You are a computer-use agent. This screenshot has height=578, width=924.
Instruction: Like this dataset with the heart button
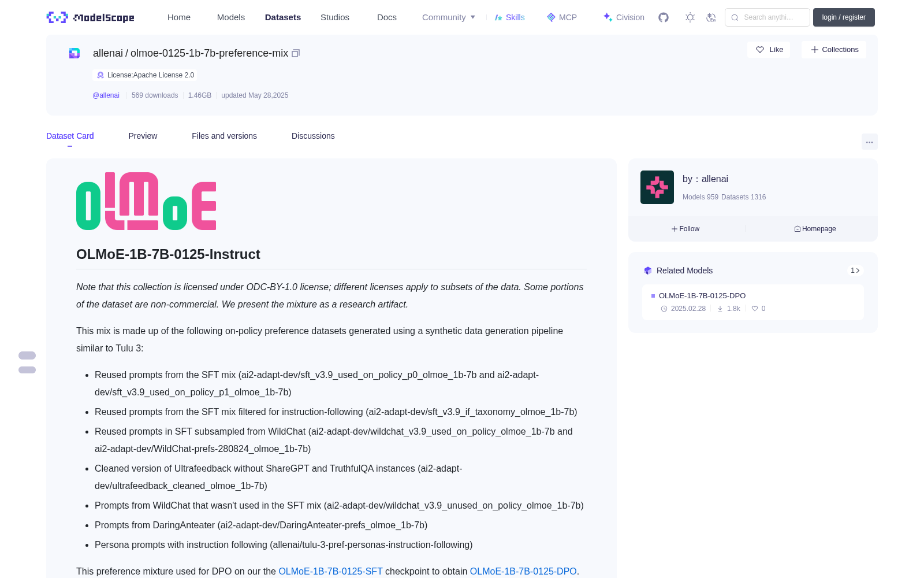click(769, 50)
